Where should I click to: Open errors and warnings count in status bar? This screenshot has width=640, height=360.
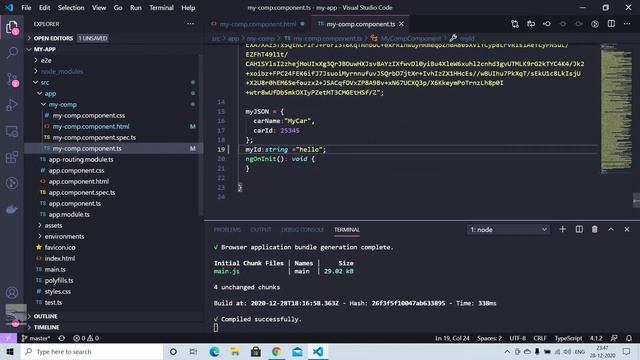click(86, 338)
